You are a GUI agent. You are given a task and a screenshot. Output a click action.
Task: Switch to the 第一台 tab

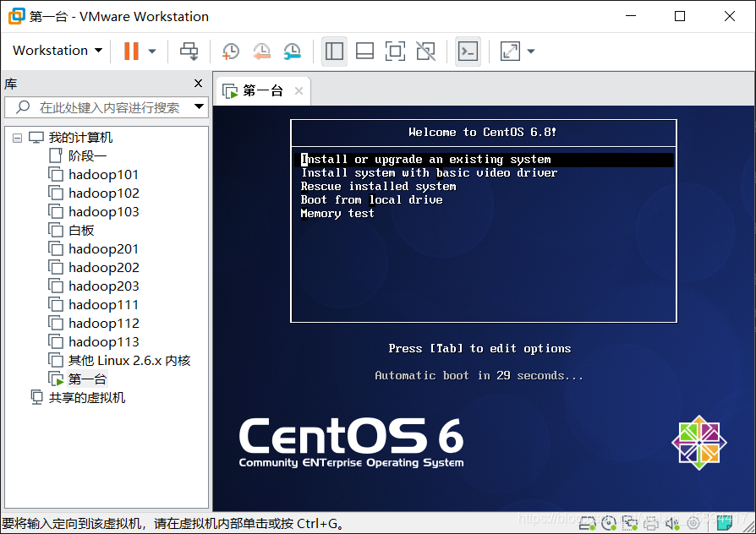pos(262,90)
